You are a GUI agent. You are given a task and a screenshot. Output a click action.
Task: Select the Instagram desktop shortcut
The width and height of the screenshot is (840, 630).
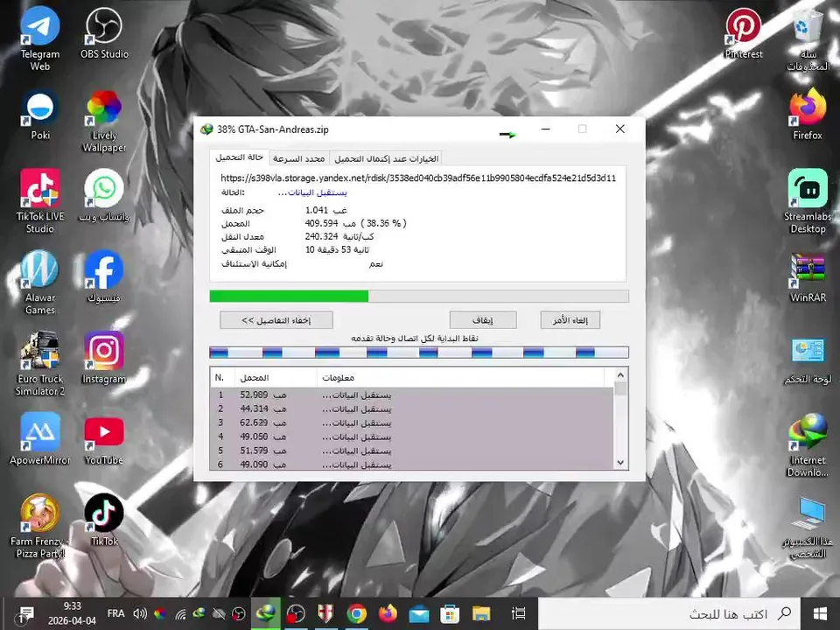104,358
